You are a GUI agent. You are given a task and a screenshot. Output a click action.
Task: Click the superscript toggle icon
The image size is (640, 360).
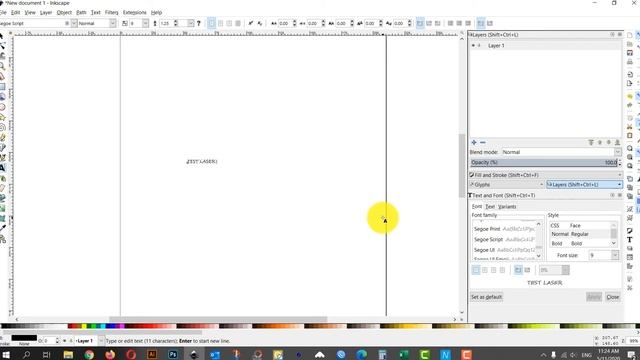(x=251, y=23)
